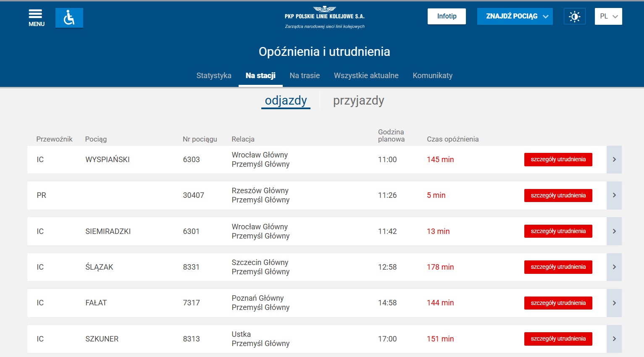Switch to the Statystyka tab
The width and height of the screenshot is (644, 357).
(214, 76)
